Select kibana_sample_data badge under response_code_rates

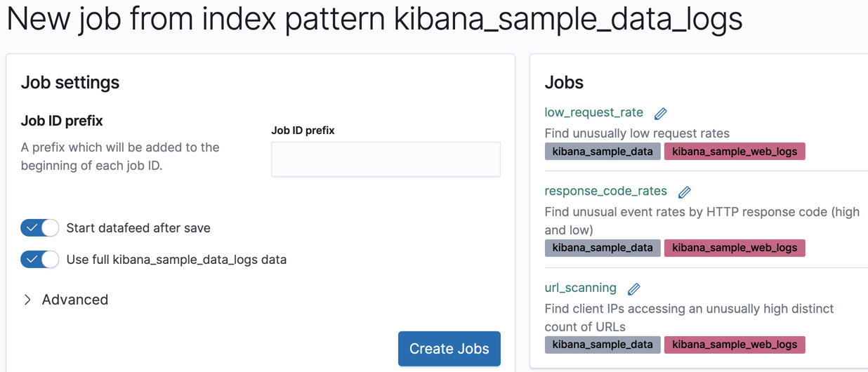point(602,248)
